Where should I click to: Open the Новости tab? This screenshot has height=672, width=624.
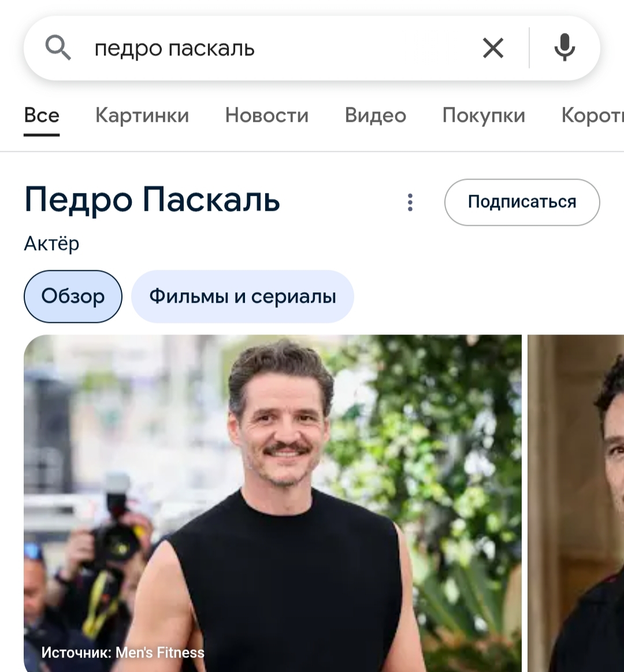point(267,116)
